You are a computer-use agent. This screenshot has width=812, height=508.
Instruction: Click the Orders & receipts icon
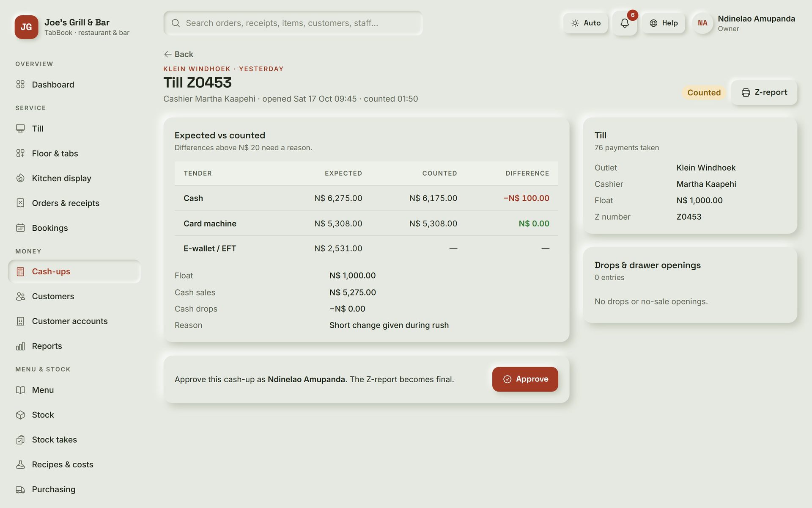(x=20, y=203)
